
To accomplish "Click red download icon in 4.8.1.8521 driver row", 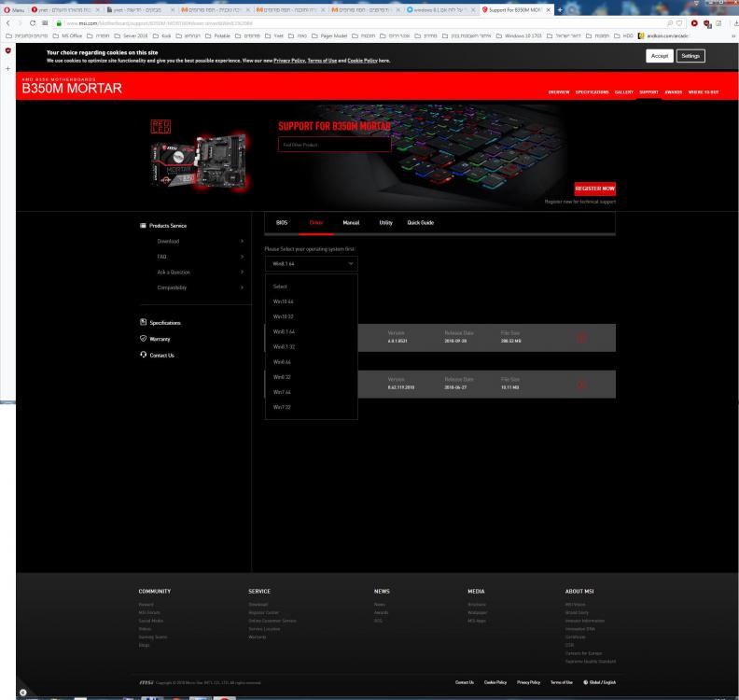I will pyautogui.click(x=581, y=338).
